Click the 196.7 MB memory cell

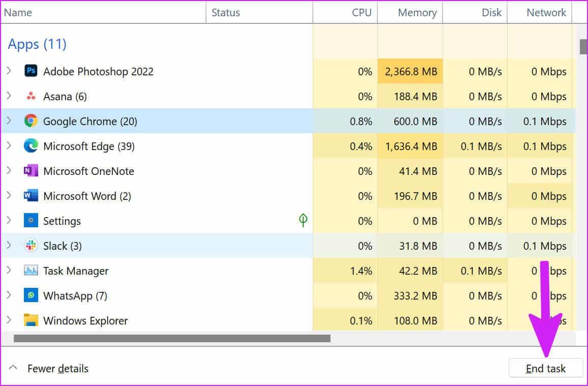(x=410, y=196)
